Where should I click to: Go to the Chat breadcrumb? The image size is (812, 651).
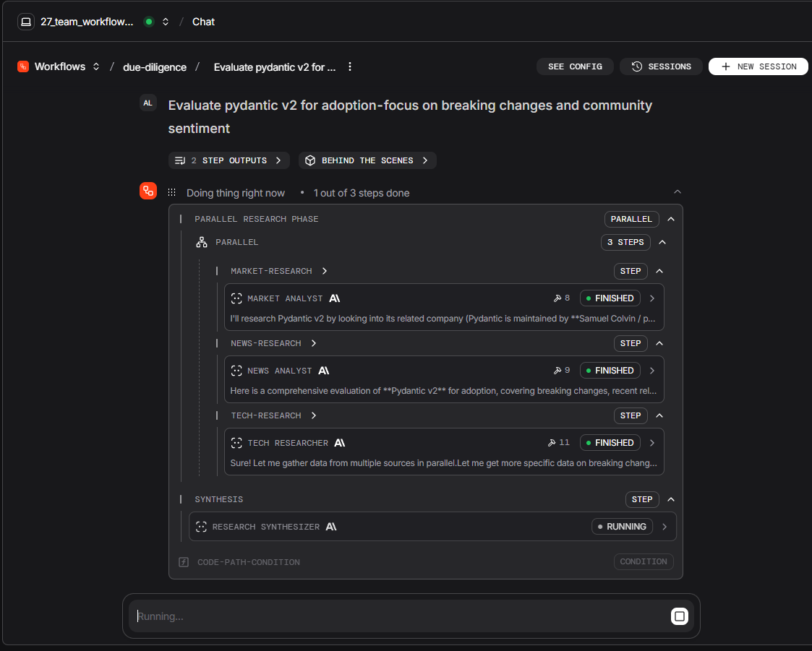point(203,22)
